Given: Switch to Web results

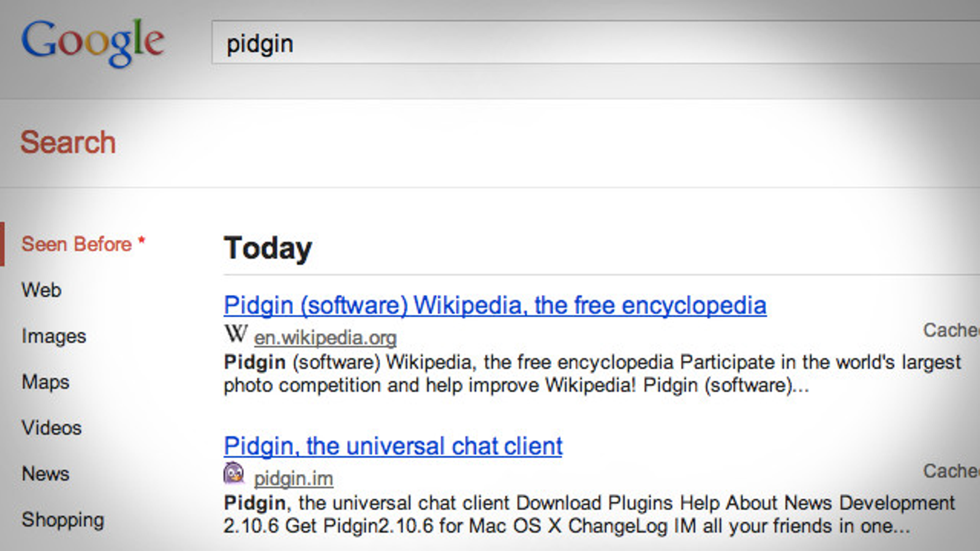Looking at the screenshot, I should (x=42, y=290).
